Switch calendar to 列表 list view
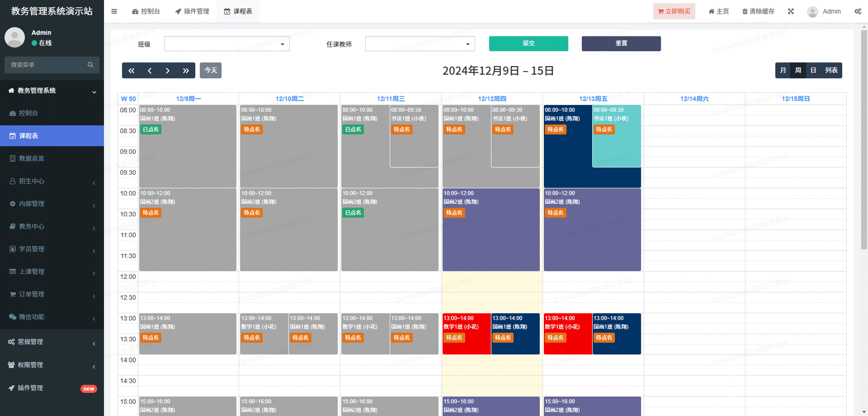This screenshot has height=416, width=868. 831,70
